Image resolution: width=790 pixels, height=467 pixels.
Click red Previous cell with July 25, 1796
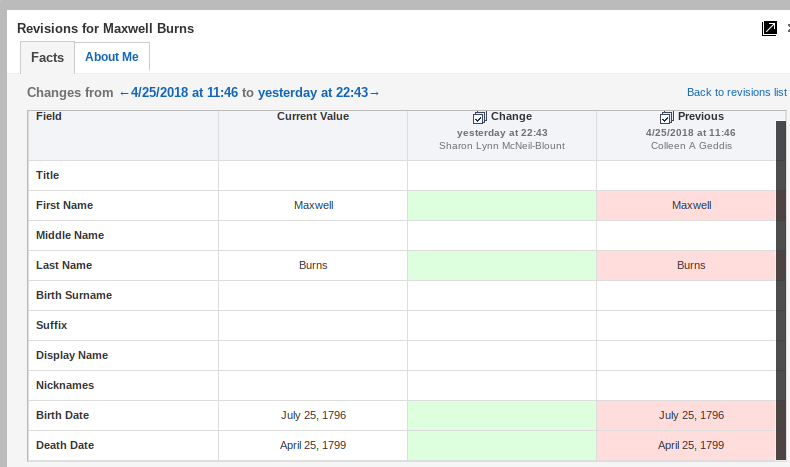(x=690, y=415)
